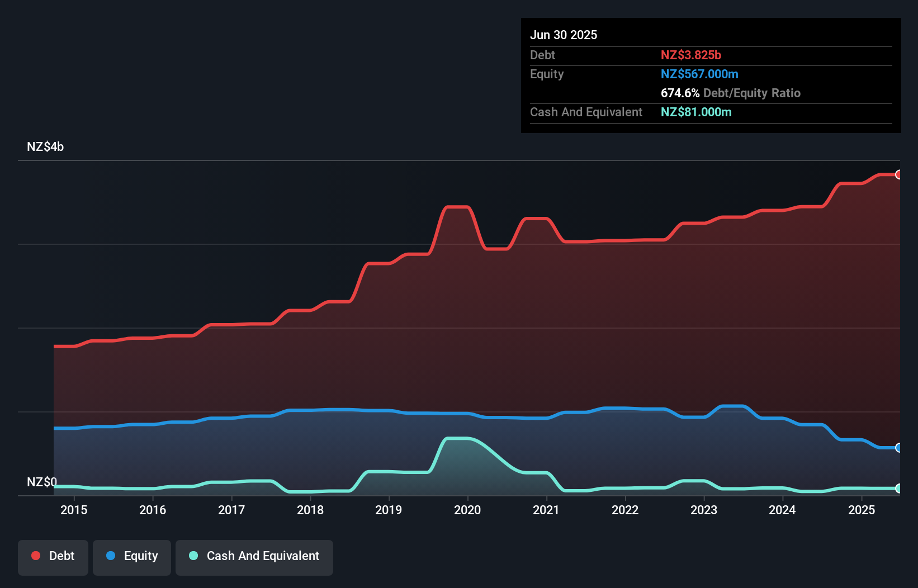Click the 2020 label on the timeline axis
Viewport: 918px width, 588px height.
tap(468, 510)
